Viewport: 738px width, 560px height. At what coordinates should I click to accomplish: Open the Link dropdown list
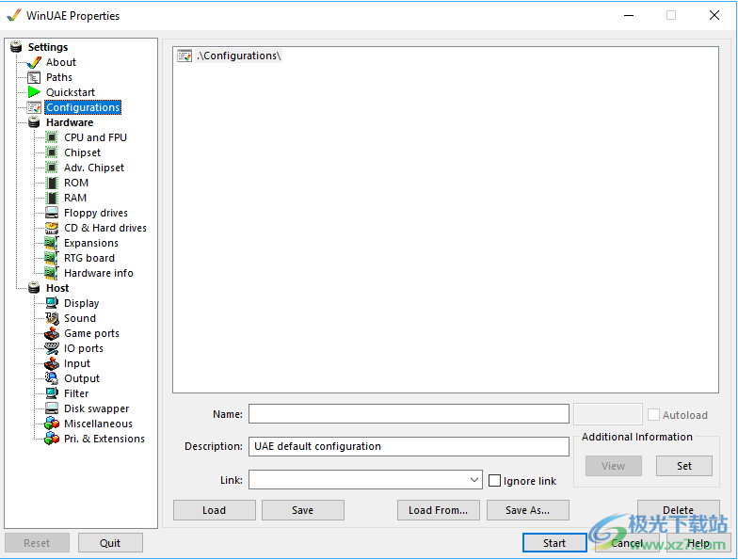point(474,480)
